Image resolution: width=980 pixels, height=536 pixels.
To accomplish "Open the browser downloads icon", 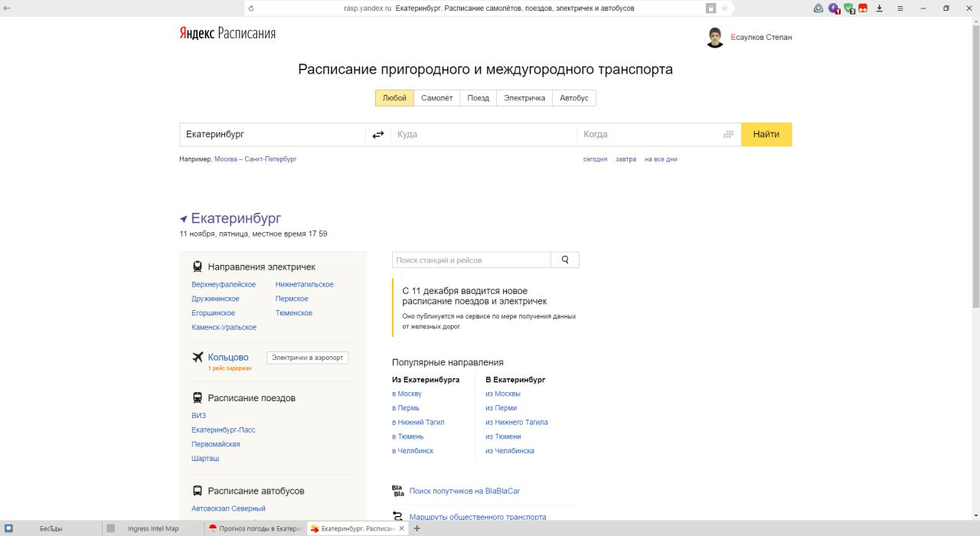I will click(880, 8).
